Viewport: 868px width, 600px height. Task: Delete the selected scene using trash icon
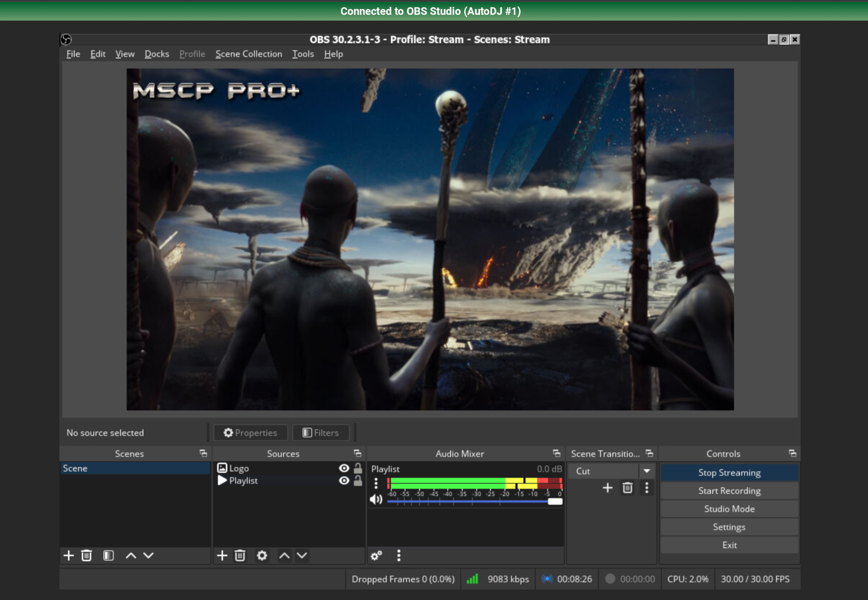tap(86, 555)
